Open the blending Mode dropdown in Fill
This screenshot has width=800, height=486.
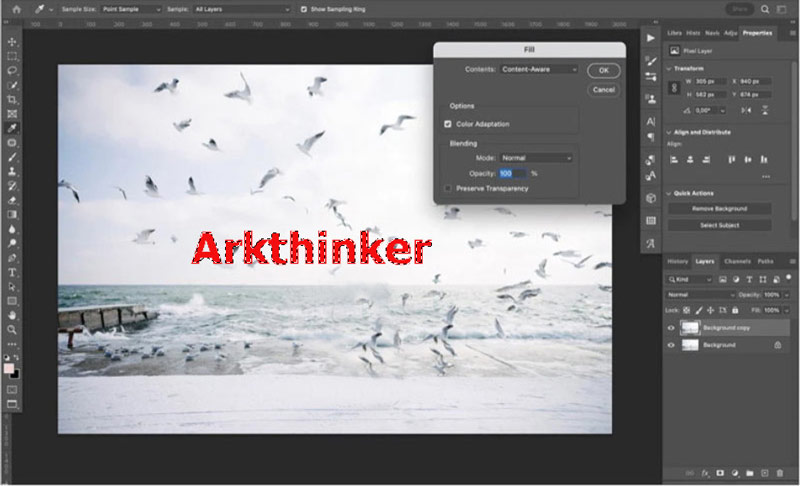click(x=536, y=158)
